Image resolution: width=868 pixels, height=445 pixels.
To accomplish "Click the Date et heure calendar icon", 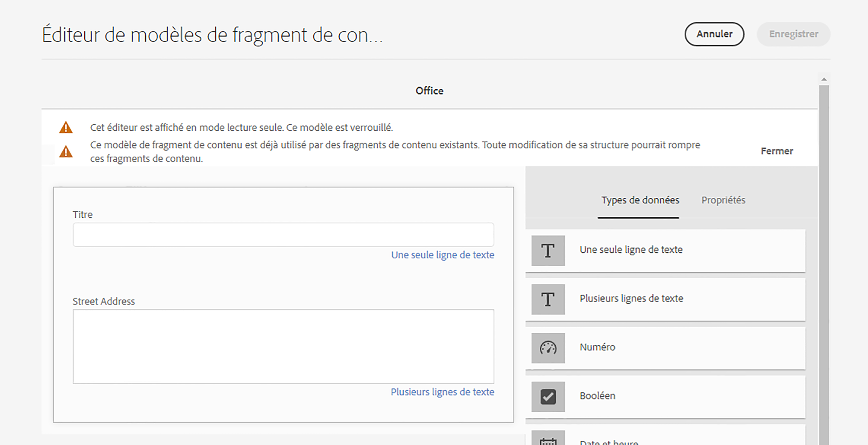I will click(x=548, y=440).
